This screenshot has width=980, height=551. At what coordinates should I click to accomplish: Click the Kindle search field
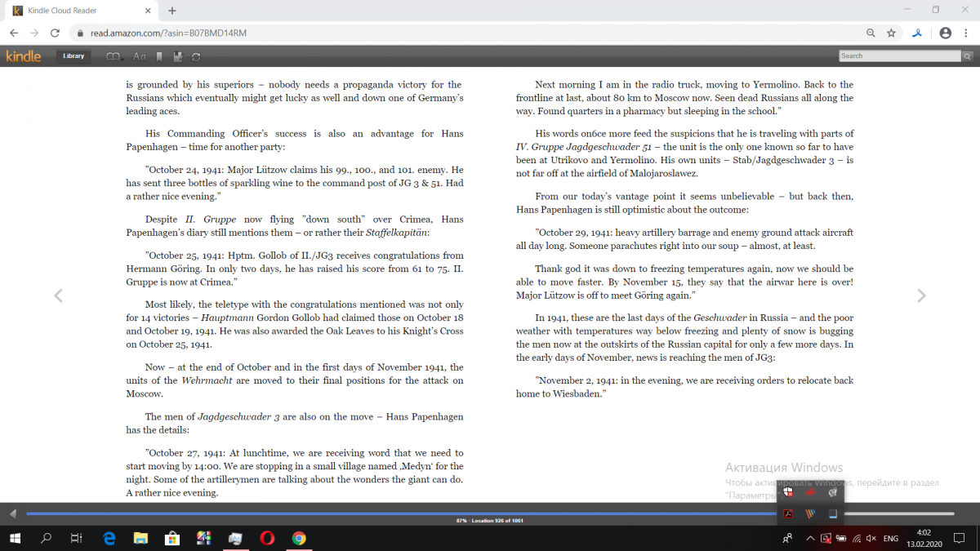[x=900, y=56]
